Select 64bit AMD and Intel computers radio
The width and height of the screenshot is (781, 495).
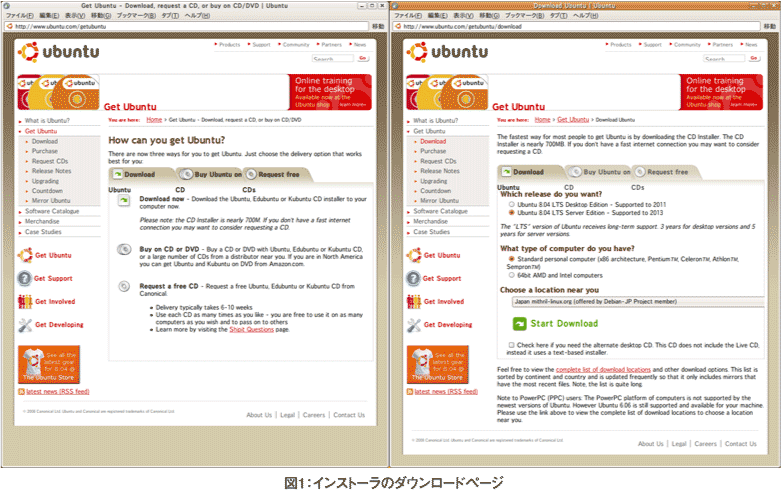coord(512,275)
